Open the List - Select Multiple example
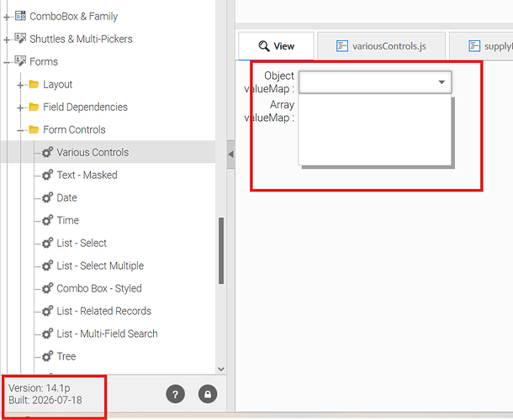 [100, 265]
